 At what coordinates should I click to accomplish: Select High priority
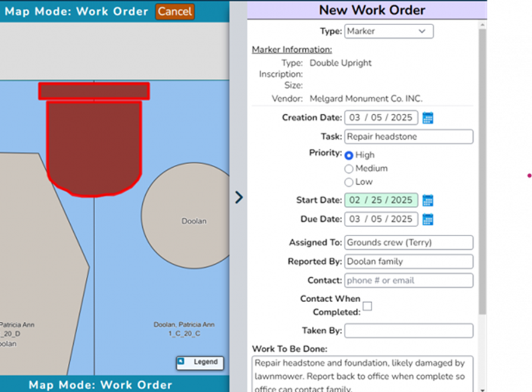click(349, 155)
